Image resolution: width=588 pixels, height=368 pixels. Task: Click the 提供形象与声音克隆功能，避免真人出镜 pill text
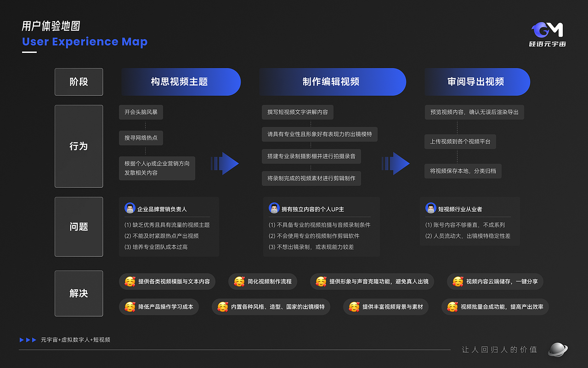[x=379, y=282]
